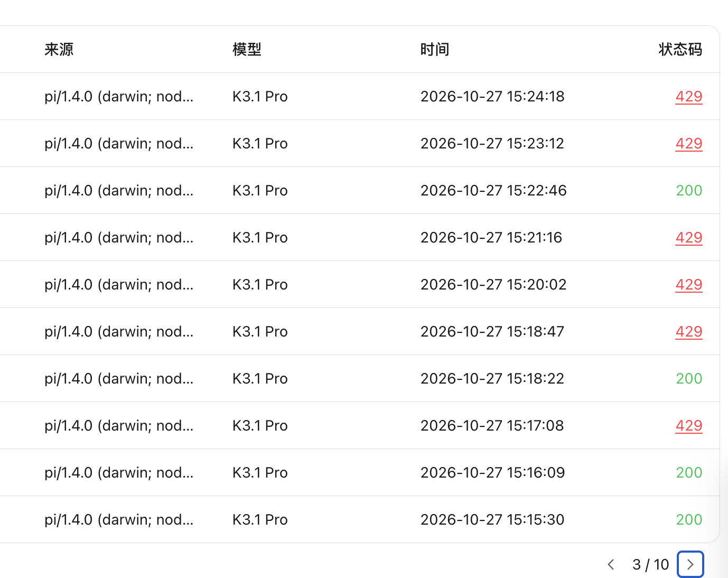Open 429 status at 15:21:16
Viewport: 728px width, 578px height.
[x=689, y=237]
